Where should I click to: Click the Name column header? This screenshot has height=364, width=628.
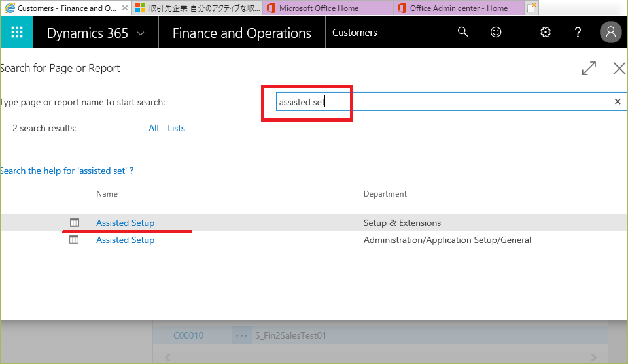(107, 194)
